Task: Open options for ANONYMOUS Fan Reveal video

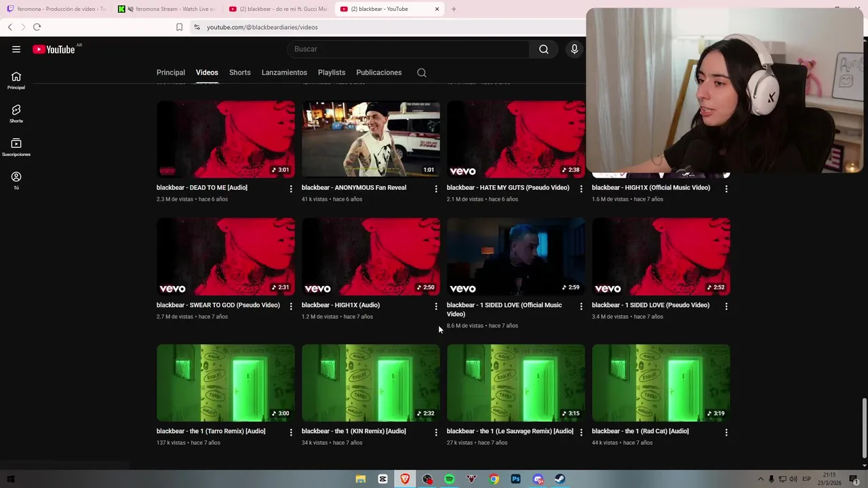Action: pos(436,188)
